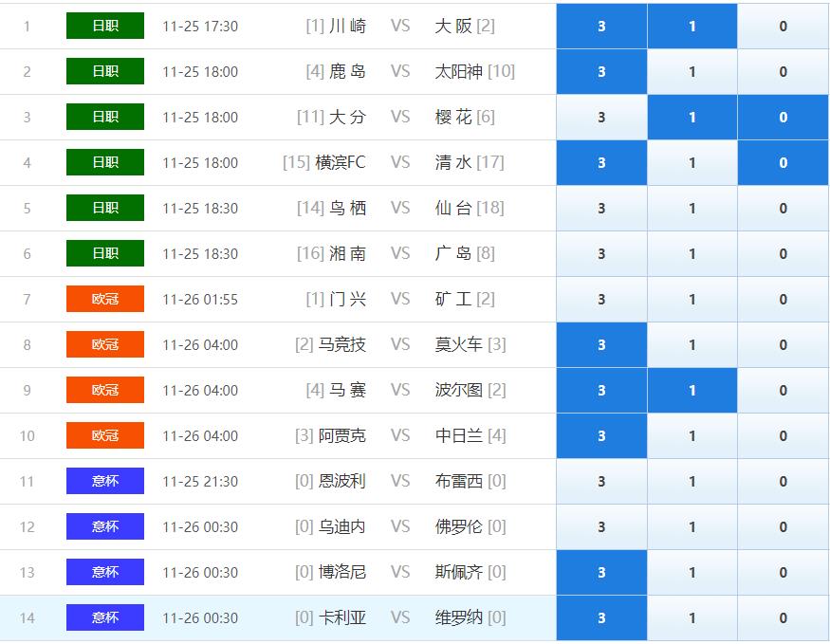The height and width of the screenshot is (644, 830).
Task: Select 0 for 马竞技 vs 莫火车
Action: click(783, 345)
